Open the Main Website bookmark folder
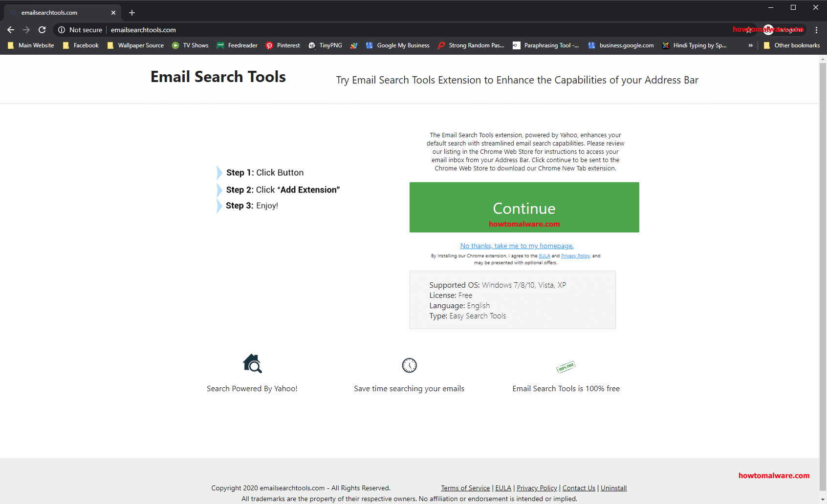 [31, 45]
